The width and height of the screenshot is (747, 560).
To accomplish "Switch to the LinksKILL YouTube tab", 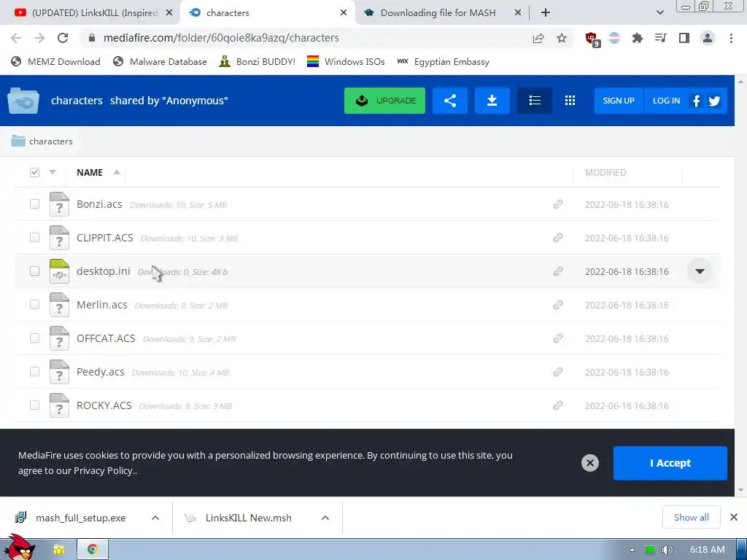I will [93, 13].
